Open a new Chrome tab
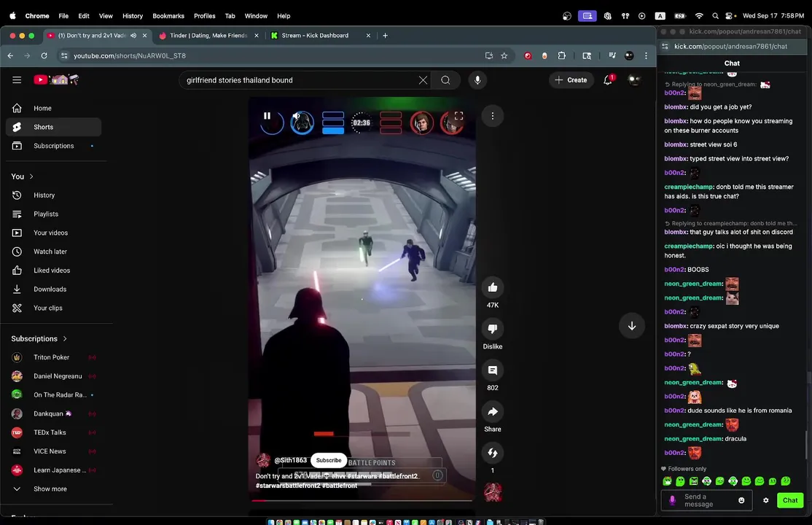812x525 pixels. 385,36
